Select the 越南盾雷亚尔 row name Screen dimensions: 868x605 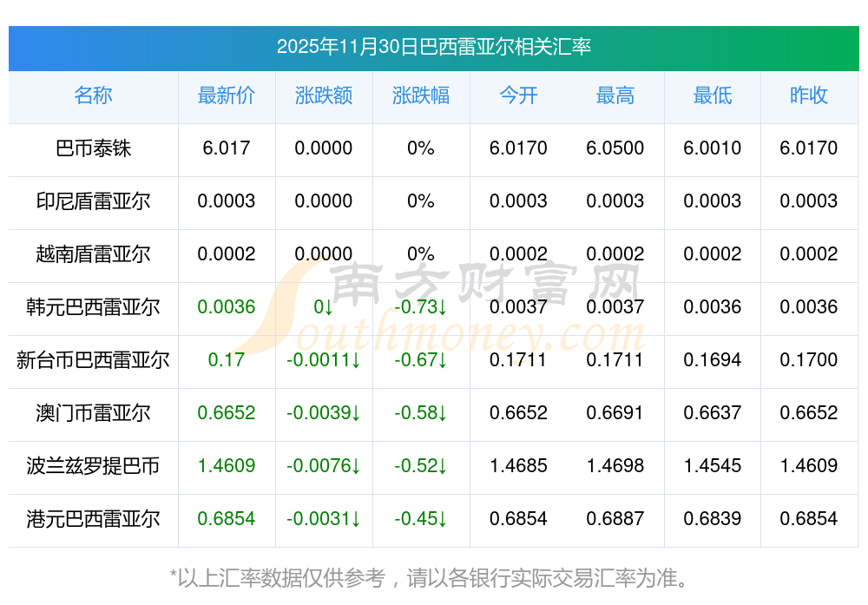(x=93, y=254)
